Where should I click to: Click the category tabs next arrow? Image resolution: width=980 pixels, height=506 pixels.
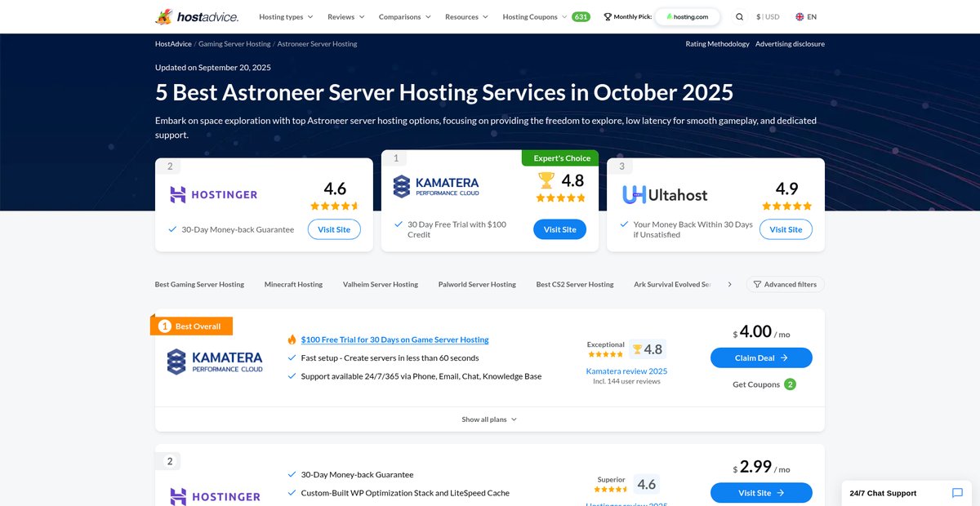tap(729, 284)
